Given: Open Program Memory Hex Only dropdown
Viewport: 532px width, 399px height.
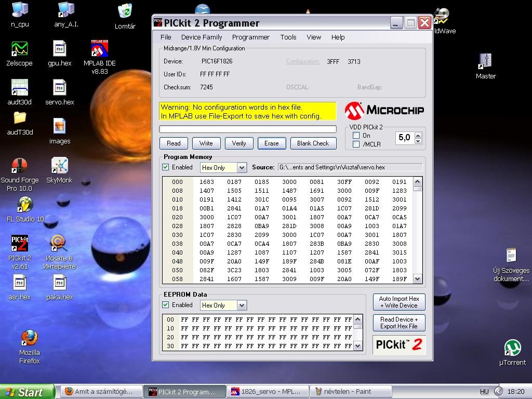Looking at the screenshot, I should click(x=242, y=167).
